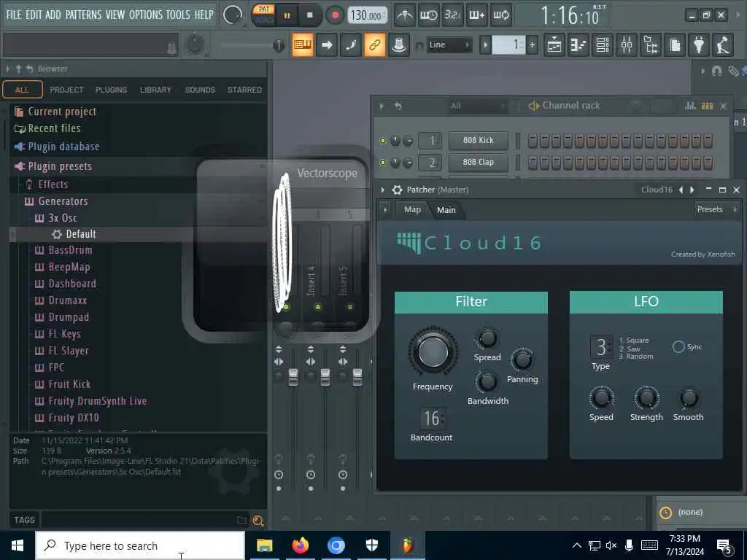Toggle the 3-2-1 countdown before recording
Viewport: 747px width, 560px height.
pyautogui.click(x=452, y=15)
